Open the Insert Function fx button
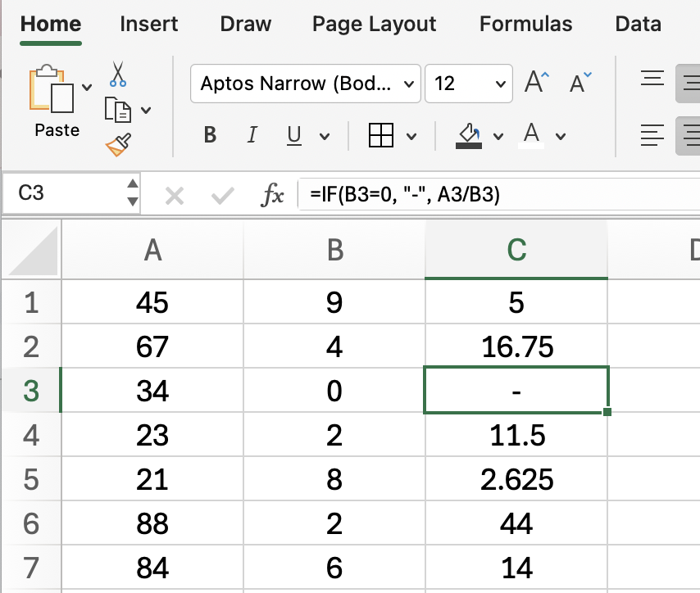This screenshot has width=700, height=593. (272, 194)
